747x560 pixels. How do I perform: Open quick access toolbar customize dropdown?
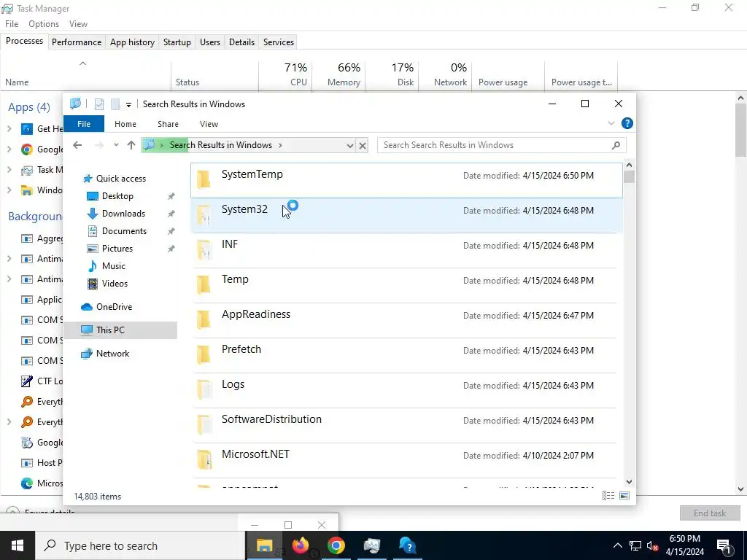[128, 104]
